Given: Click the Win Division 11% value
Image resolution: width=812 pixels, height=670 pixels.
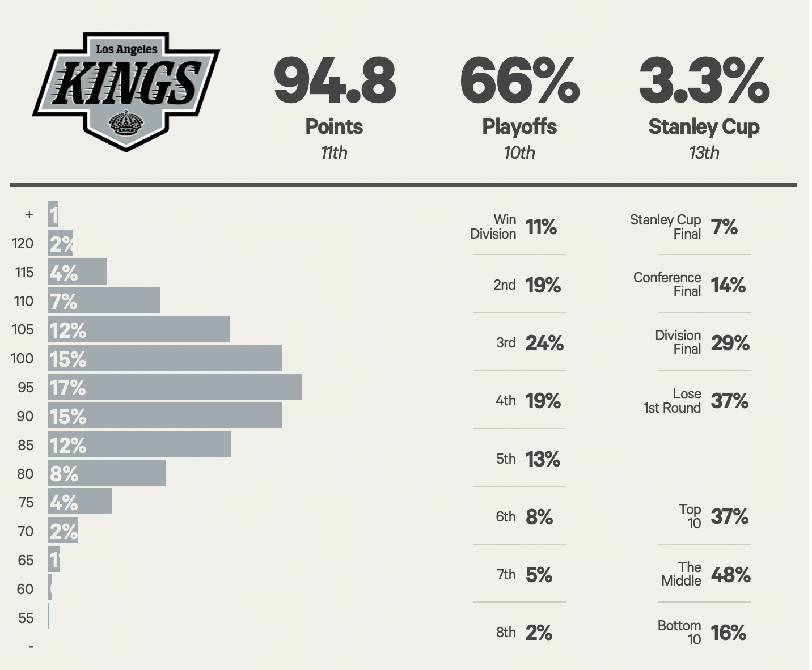Looking at the screenshot, I should [541, 227].
